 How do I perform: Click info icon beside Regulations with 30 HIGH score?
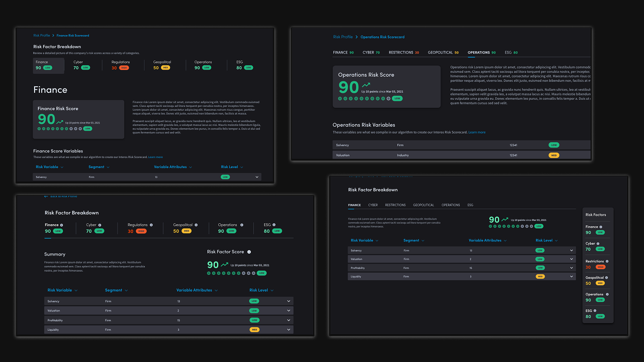click(151, 225)
